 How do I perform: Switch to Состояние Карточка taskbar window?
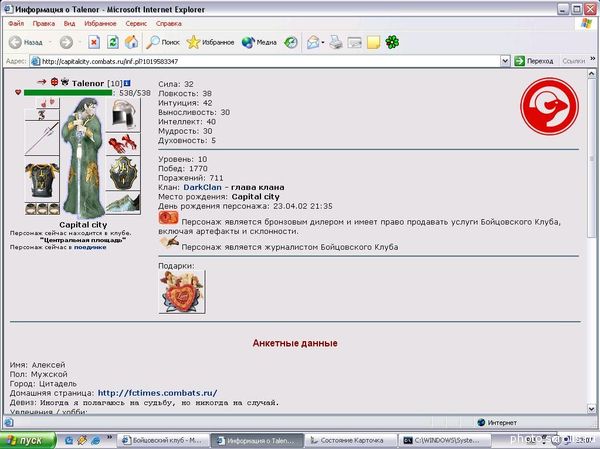pos(351,441)
